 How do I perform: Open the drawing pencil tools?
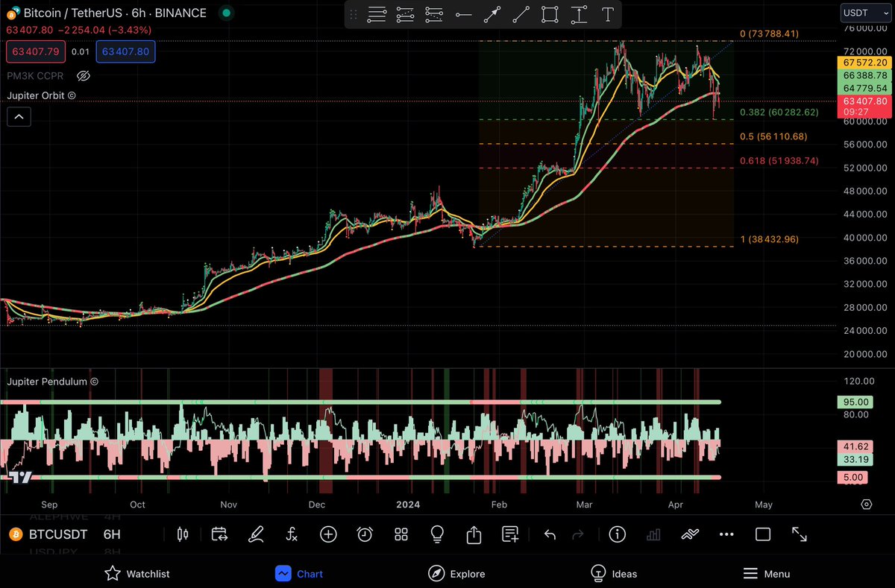(x=256, y=534)
